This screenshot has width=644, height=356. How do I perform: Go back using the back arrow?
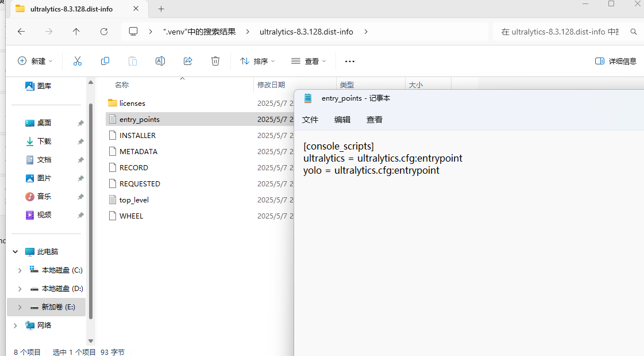21,32
